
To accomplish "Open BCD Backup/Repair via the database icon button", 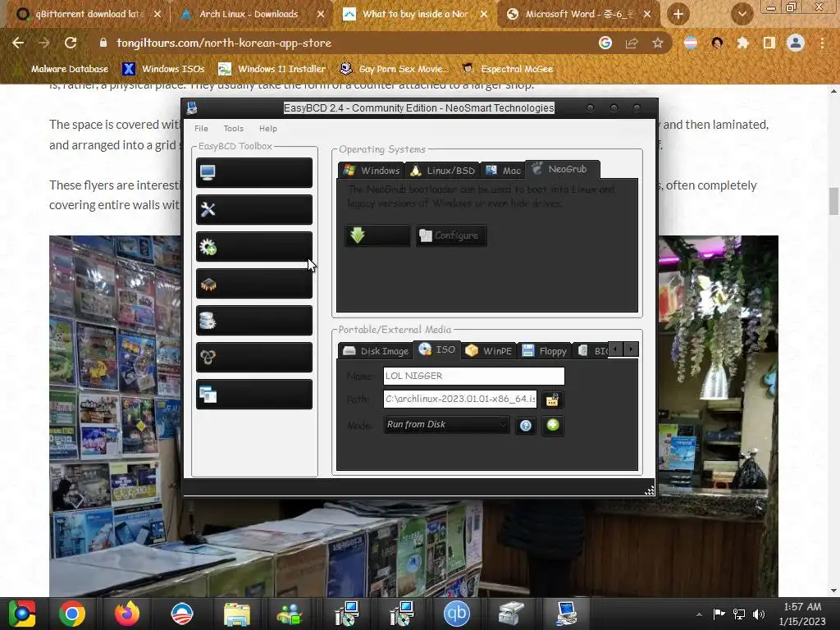I will [254, 321].
